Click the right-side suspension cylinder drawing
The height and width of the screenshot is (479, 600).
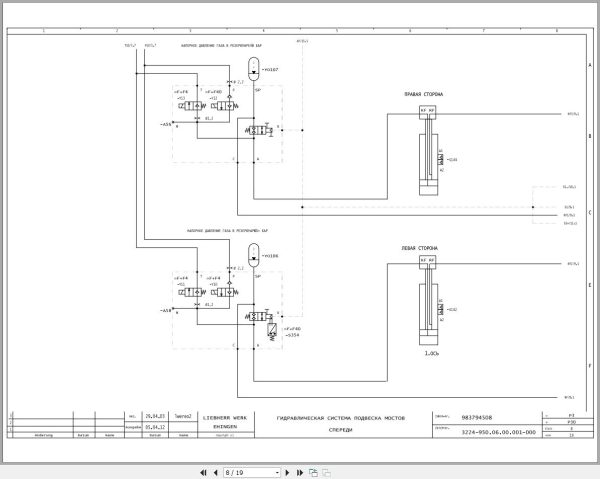(x=429, y=150)
